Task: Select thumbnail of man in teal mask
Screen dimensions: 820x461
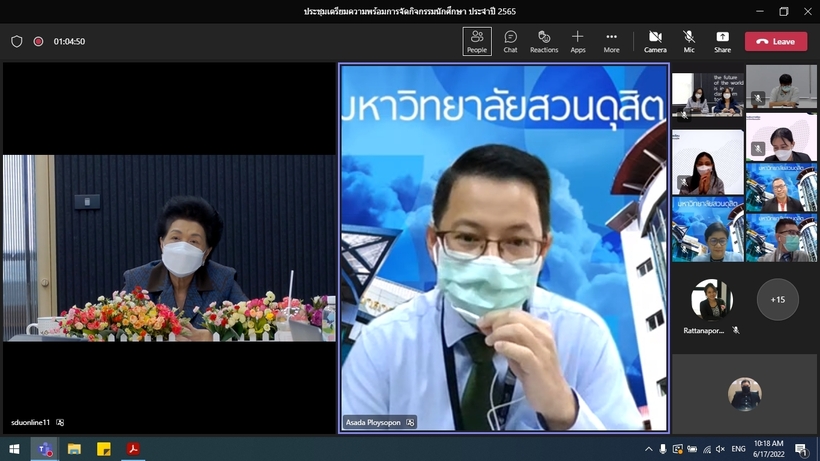Action: [x=781, y=237]
